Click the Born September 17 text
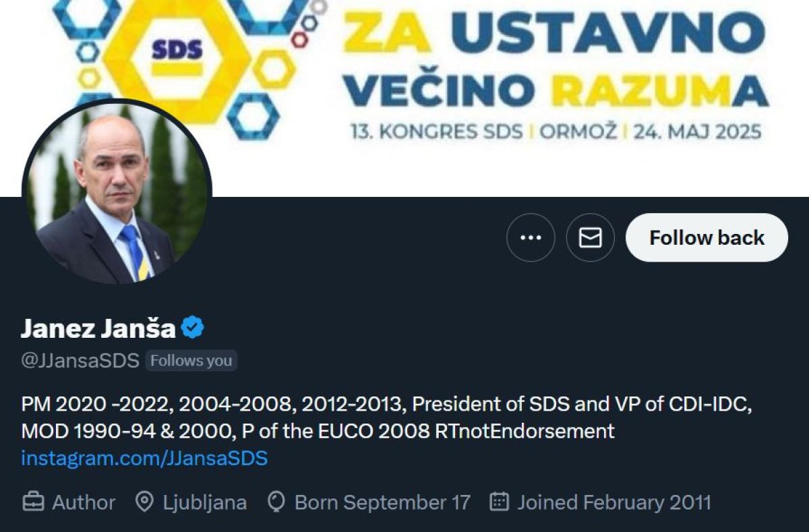This screenshot has height=532, width=809. [x=382, y=502]
